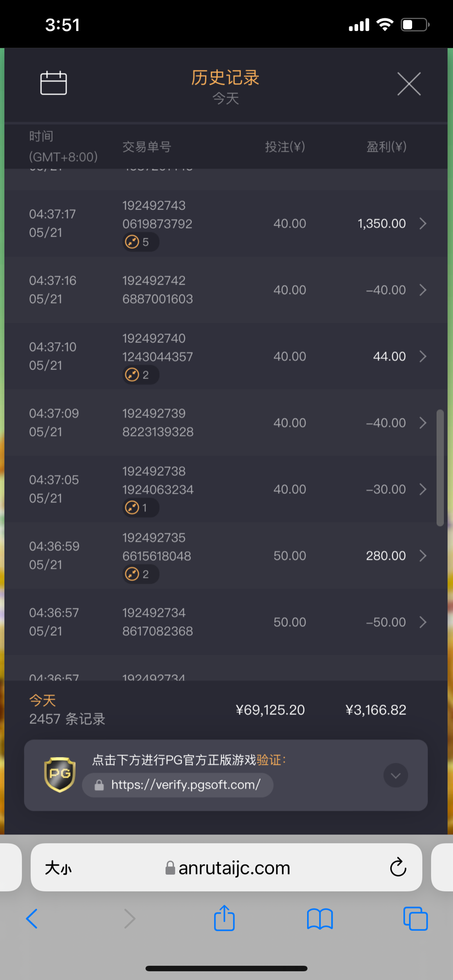Expand details for the 1,350.00 profit record
The image size is (453, 980).
[423, 223]
